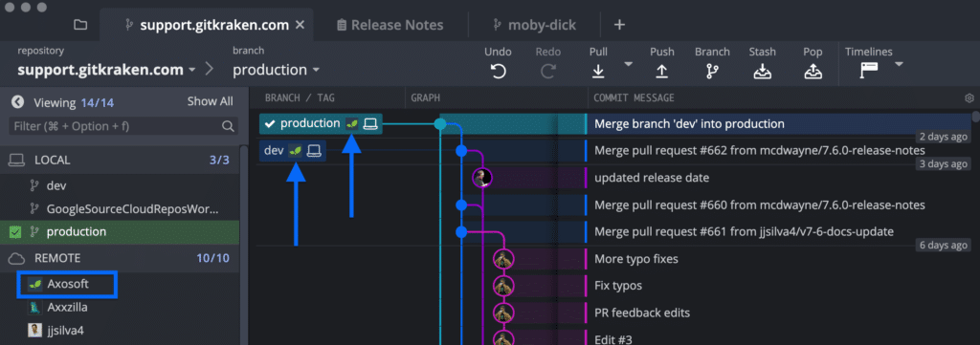Viewport: 980px width, 345px height.
Task: Pop stash using the Pop icon
Action: coord(813,72)
